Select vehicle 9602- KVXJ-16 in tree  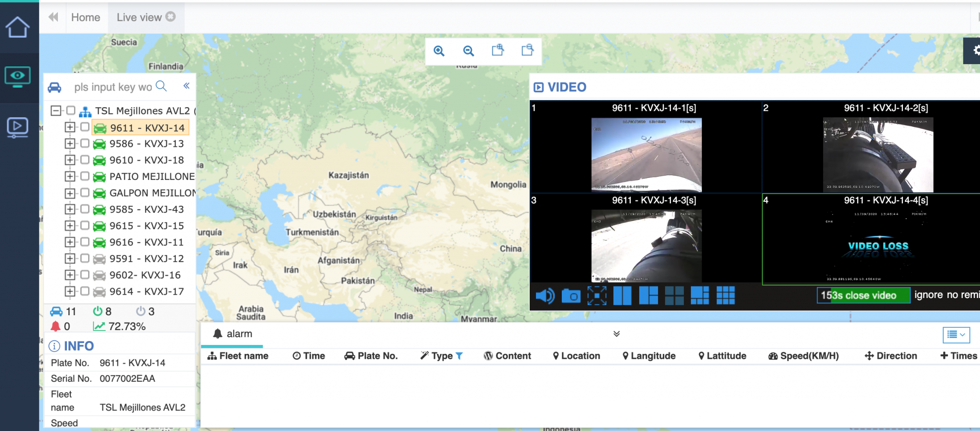tap(145, 275)
